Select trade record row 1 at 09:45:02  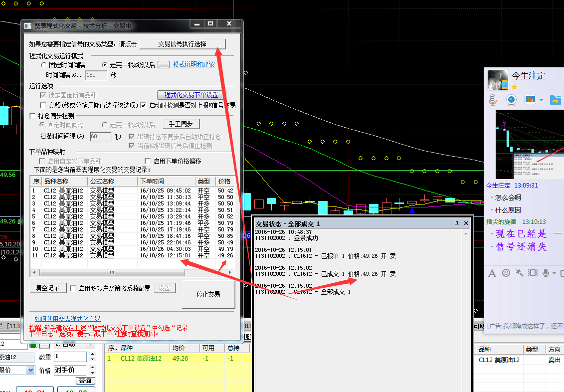click(x=132, y=191)
